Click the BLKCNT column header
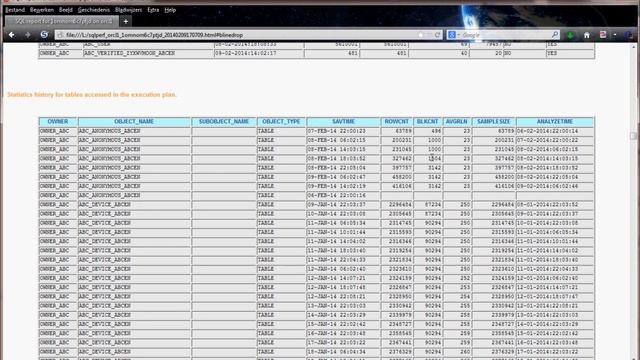This screenshot has height=360, width=640. (x=427, y=122)
